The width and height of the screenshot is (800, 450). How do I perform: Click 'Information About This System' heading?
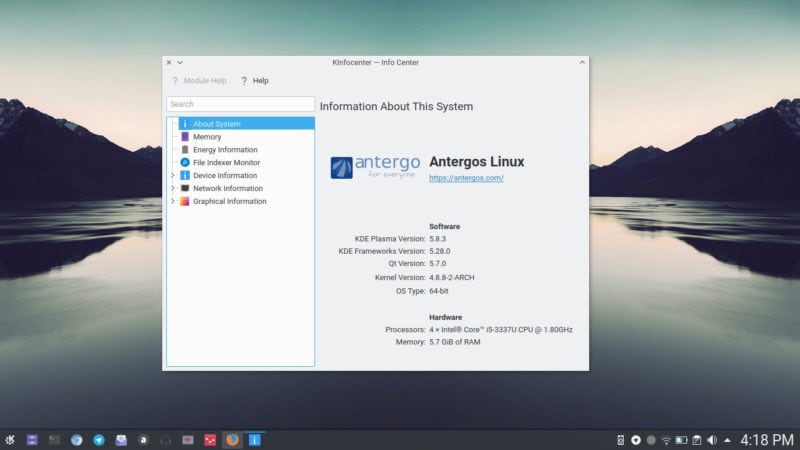[396, 107]
